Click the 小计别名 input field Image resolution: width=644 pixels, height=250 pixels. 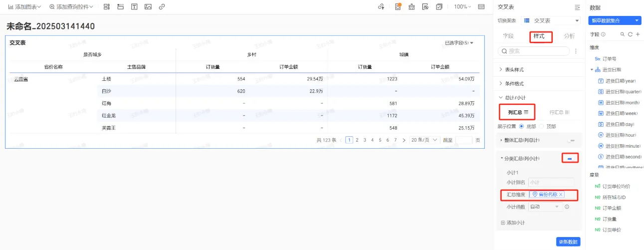pyautogui.click(x=551, y=182)
